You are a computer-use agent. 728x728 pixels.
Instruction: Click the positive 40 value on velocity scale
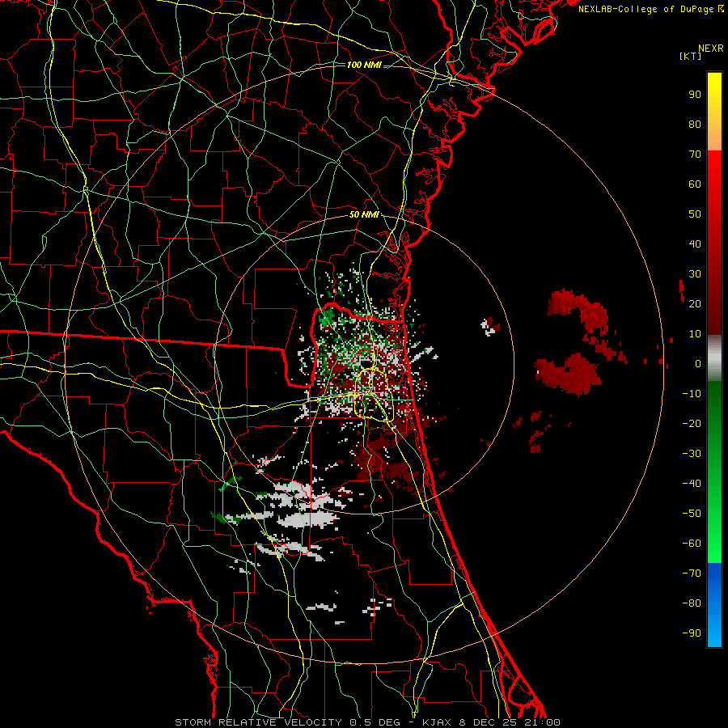pos(695,243)
